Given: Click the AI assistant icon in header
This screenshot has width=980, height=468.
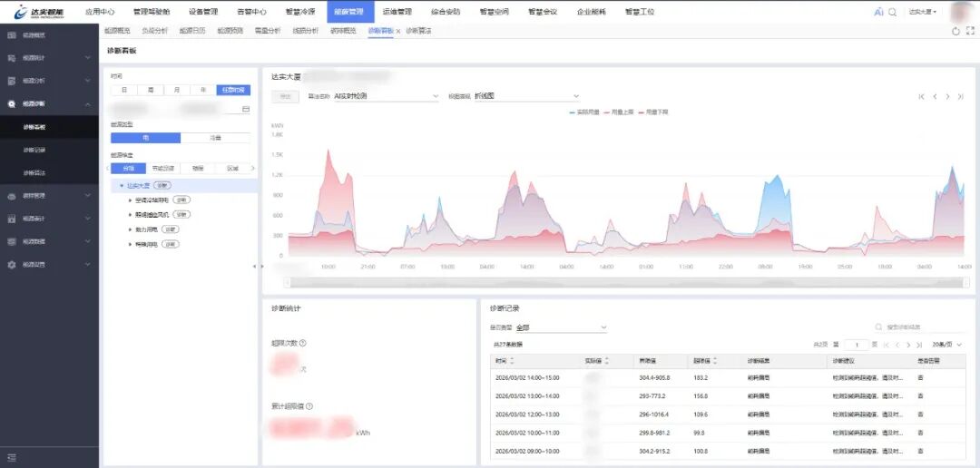Looking at the screenshot, I should tap(878, 12).
